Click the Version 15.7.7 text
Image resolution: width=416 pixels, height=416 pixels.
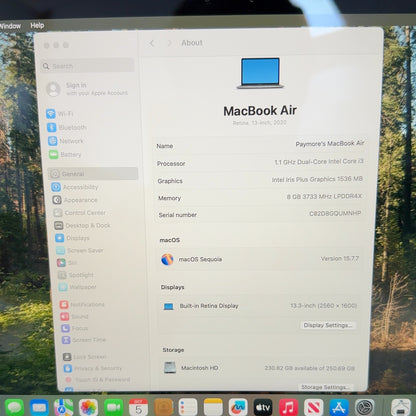340,259
